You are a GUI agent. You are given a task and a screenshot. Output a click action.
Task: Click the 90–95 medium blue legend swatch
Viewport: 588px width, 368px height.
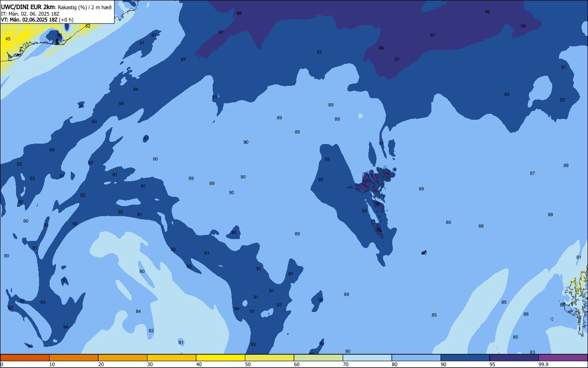(x=465, y=357)
